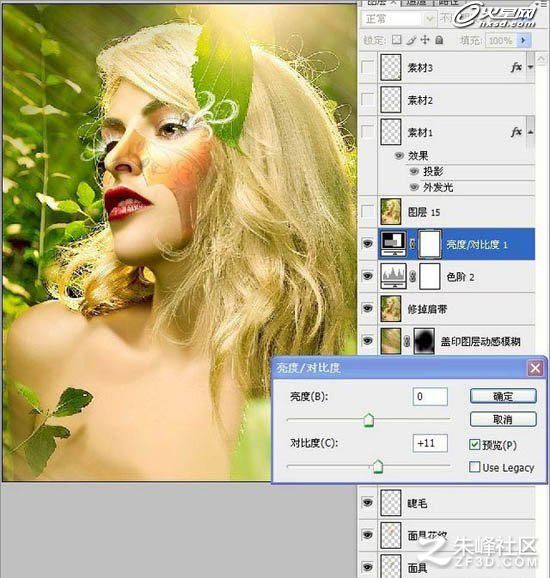The width and height of the screenshot is (550, 578).
Task: Show the 图层 15 layer visibility box
Action: (368, 211)
